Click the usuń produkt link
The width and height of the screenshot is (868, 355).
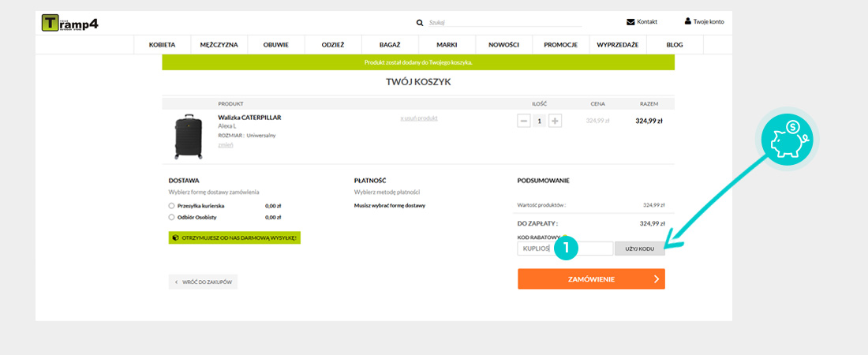coord(418,118)
